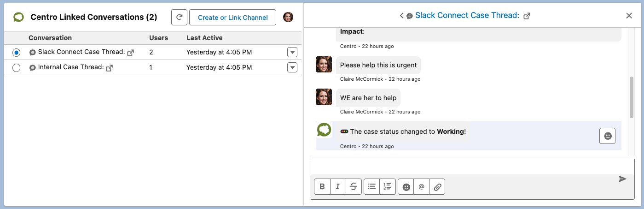
Task: Expand the dropdown for Internal Case Thread row
Action: click(292, 67)
